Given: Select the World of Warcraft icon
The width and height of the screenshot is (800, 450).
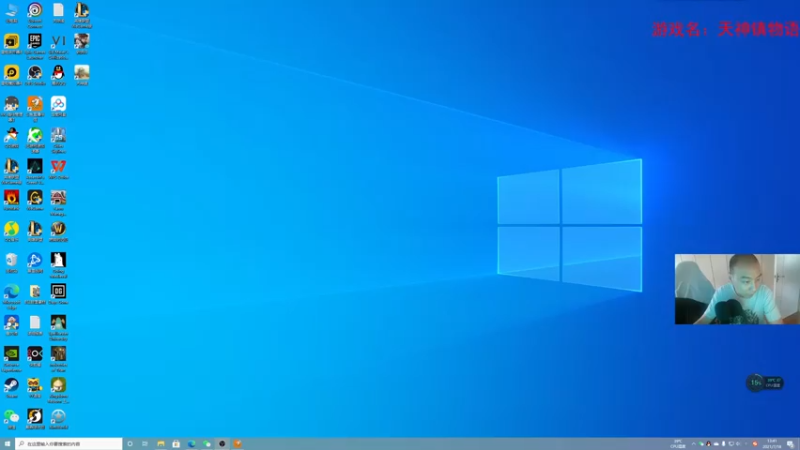Looking at the screenshot, I should coord(58,231).
